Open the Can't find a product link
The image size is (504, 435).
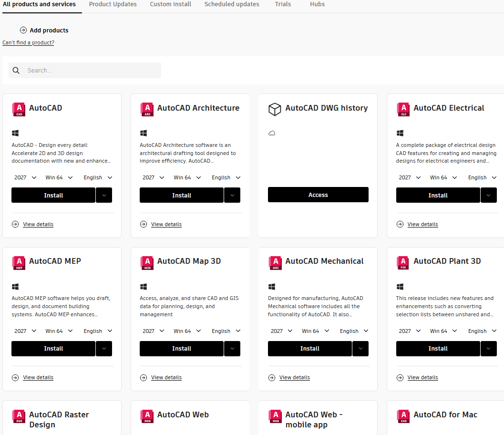pyautogui.click(x=28, y=42)
